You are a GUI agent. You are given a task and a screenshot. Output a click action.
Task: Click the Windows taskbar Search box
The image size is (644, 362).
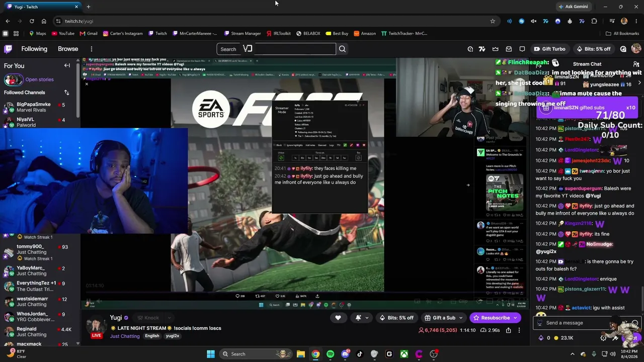coord(256,354)
